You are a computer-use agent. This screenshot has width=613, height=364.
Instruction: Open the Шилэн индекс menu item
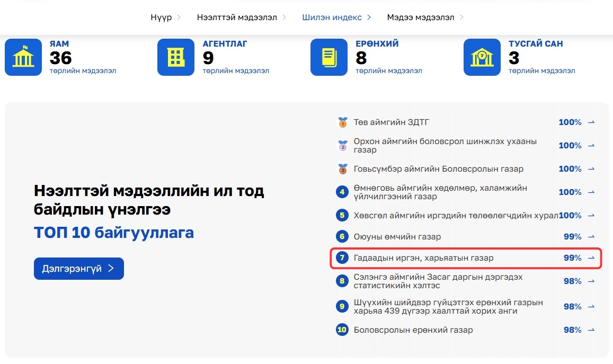coord(332,17)
